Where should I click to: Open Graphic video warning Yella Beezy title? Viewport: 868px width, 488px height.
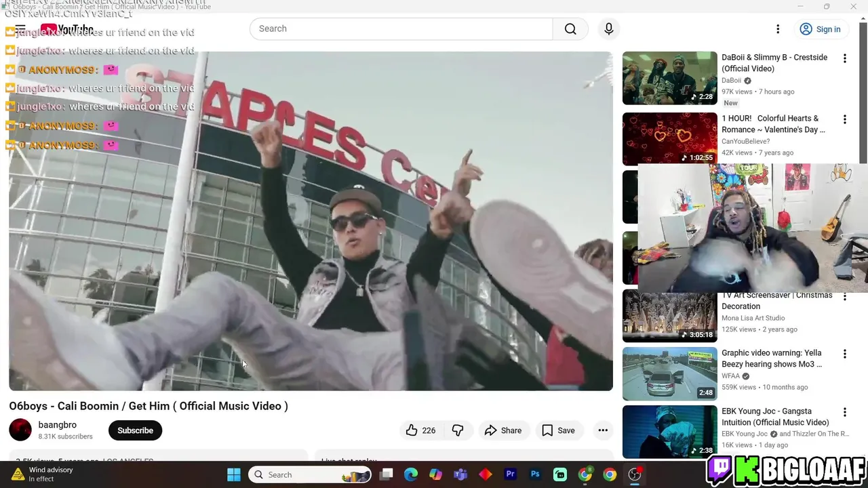click(x=772, y=359)
